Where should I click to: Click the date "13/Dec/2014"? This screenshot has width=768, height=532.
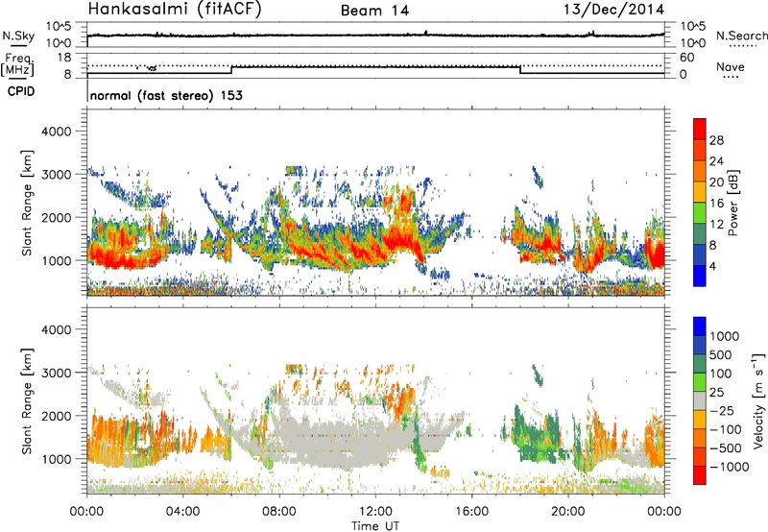click(x=613, y=9)
